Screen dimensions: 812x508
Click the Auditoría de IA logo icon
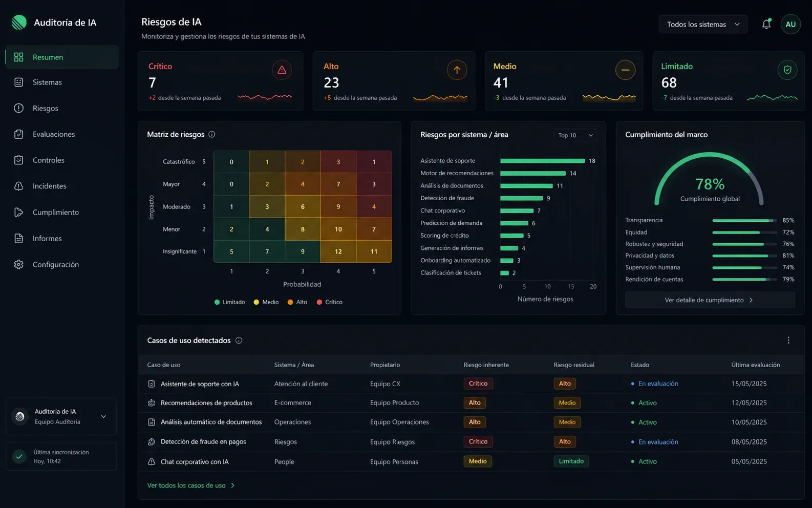[x=19, y=23]
